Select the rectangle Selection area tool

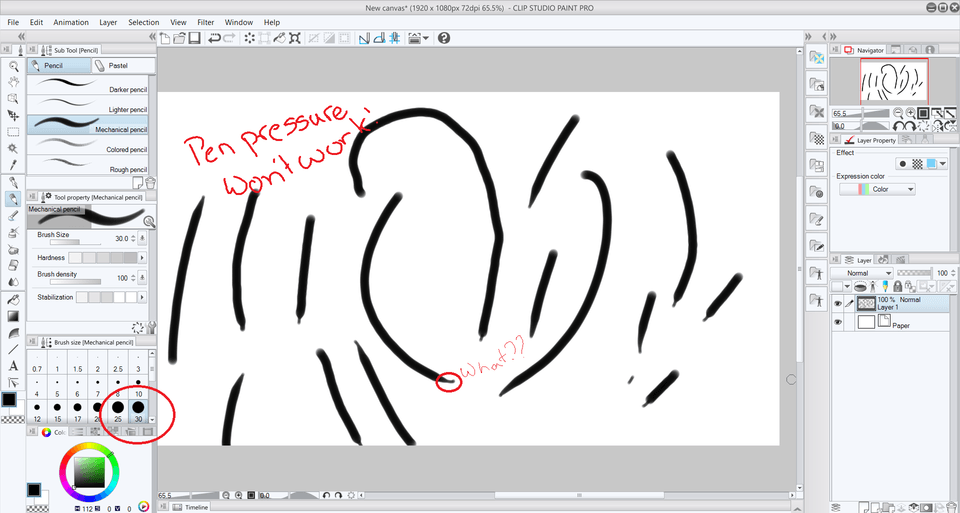click(x=13, y=132)
